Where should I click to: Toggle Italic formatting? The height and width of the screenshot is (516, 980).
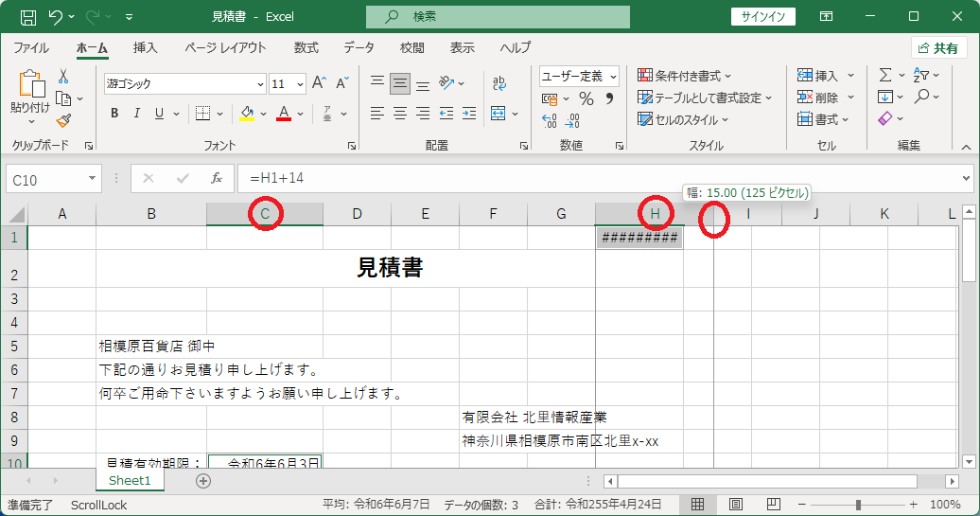[x=137, y=114]
